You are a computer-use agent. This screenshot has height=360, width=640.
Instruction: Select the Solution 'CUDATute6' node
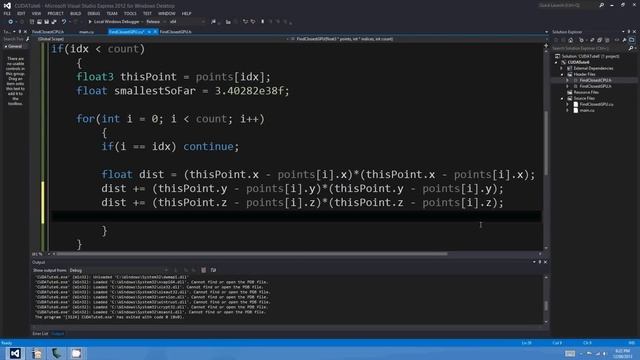[x=590, y=56]
